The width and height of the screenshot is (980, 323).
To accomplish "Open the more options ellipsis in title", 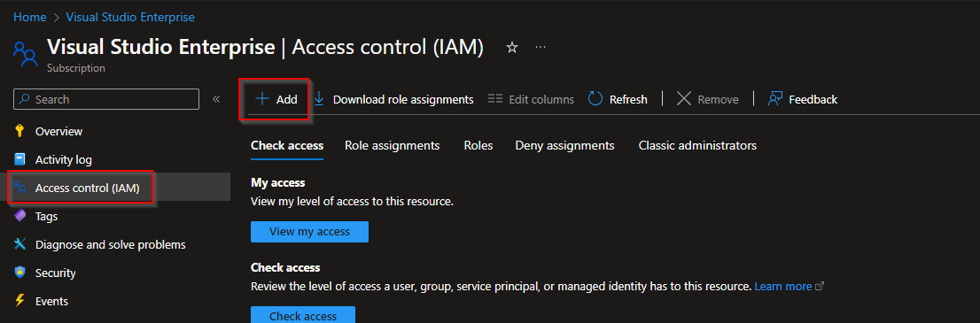I will 541,48.
